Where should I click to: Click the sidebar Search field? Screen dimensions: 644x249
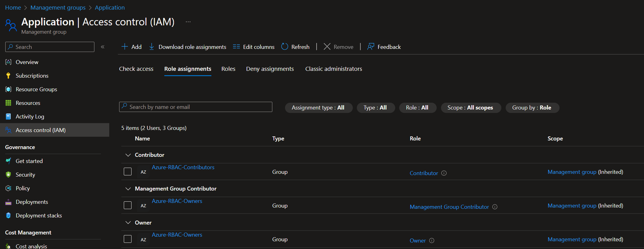coord(50,47)
